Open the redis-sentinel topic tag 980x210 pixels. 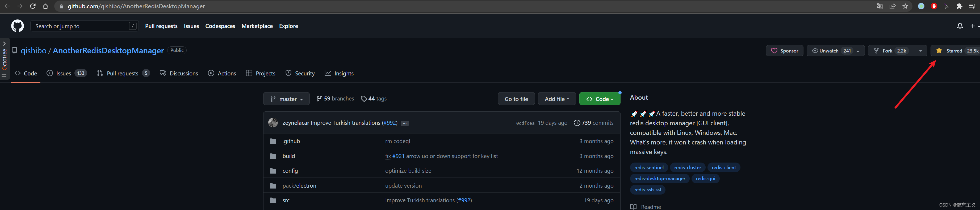[649, 168]
